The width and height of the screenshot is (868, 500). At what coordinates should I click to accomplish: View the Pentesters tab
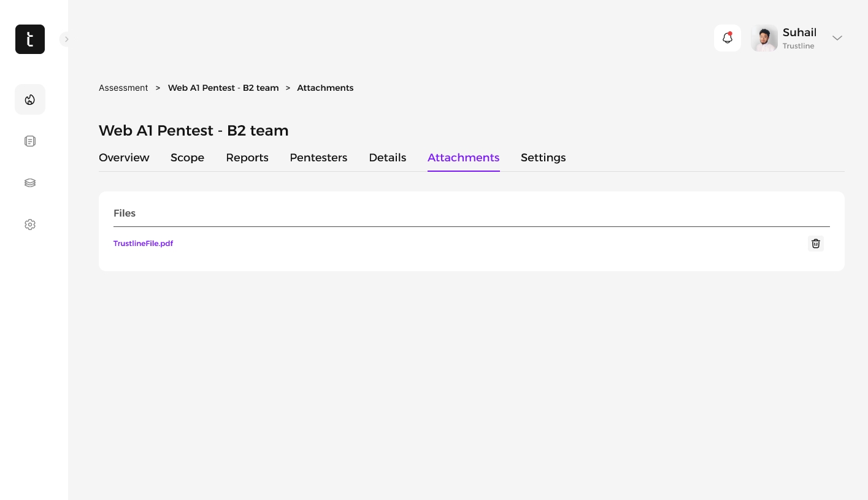(318, 158)
